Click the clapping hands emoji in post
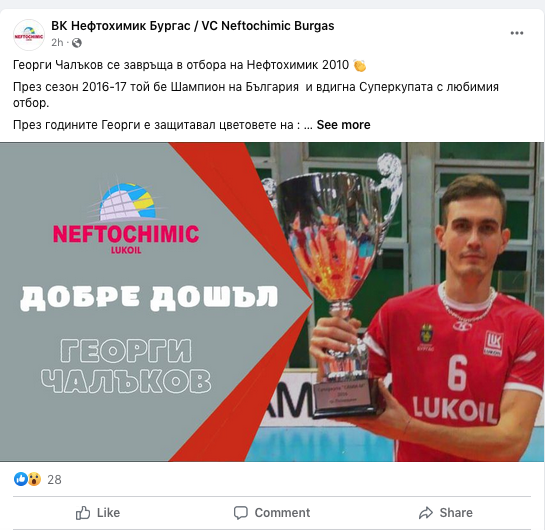 (359, 65)
